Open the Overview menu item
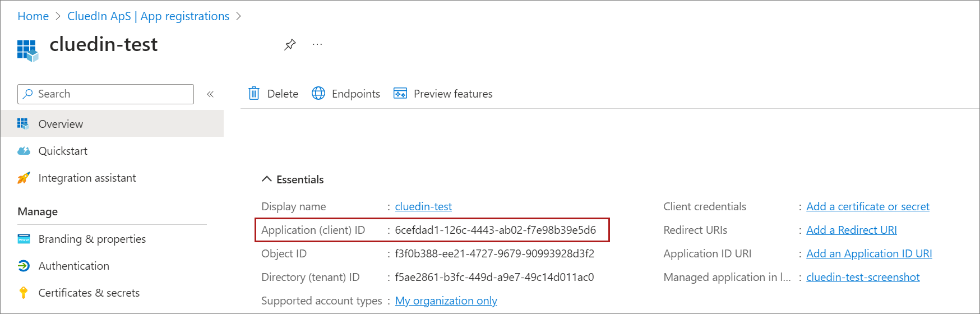Viewport: 980px width, 314px height. point(61,124)
